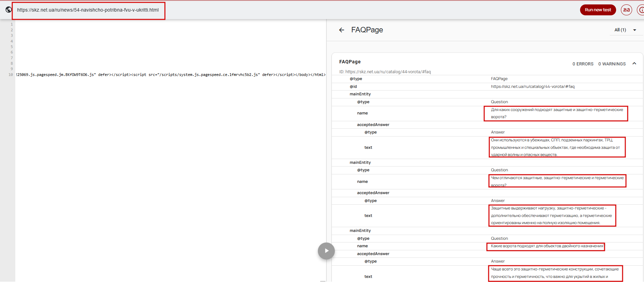Open the info icon at top right

pos(641,10)
